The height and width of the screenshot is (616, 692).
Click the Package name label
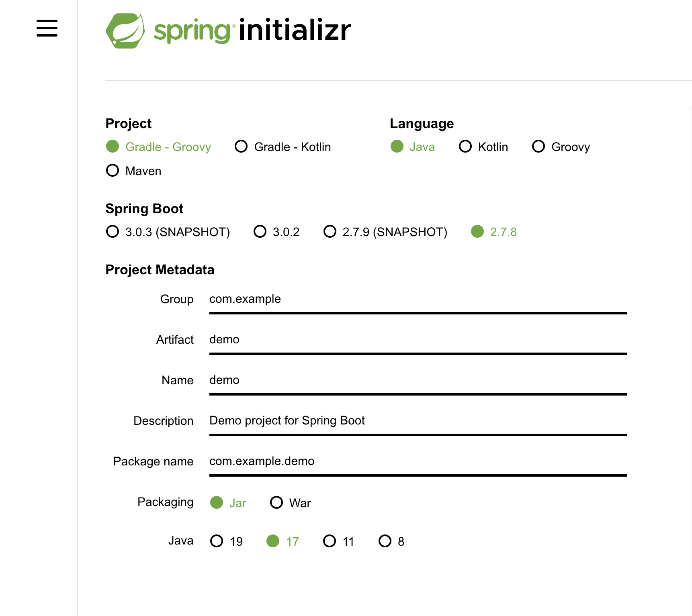coord(154,461)
